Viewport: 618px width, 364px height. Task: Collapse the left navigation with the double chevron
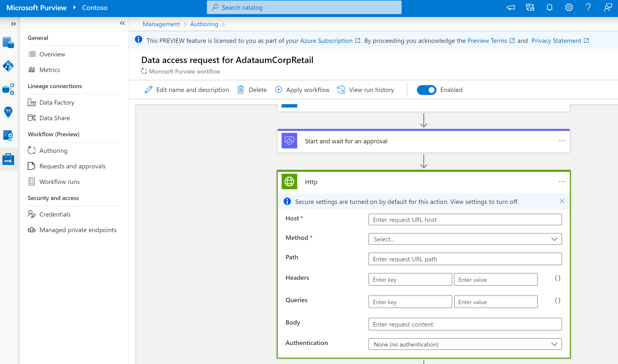[122, 23]
